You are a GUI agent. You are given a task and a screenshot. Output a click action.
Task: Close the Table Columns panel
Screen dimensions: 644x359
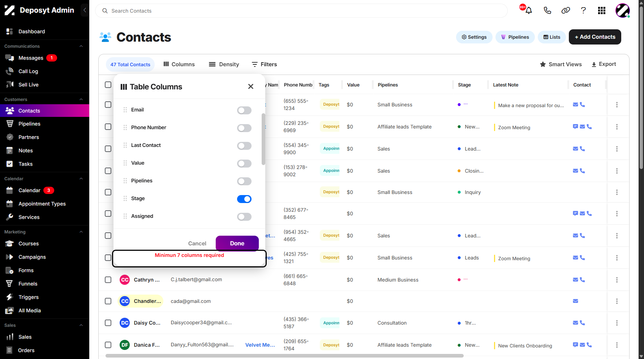(251, 86)
